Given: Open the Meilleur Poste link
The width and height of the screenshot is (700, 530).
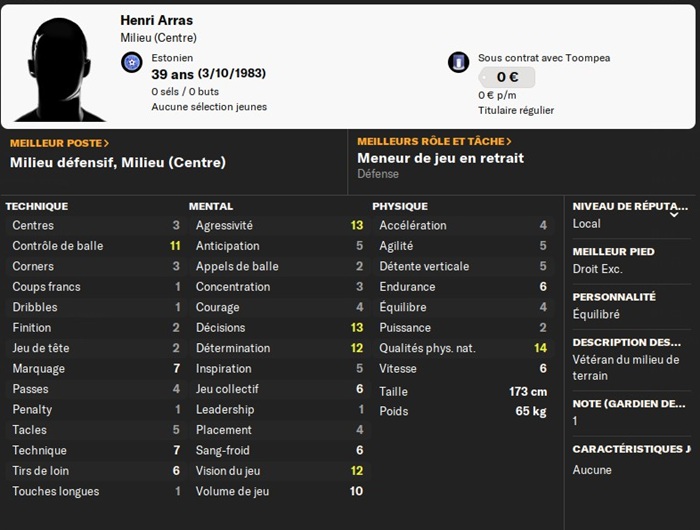Looking at the screenshot, I should [59, 143].
